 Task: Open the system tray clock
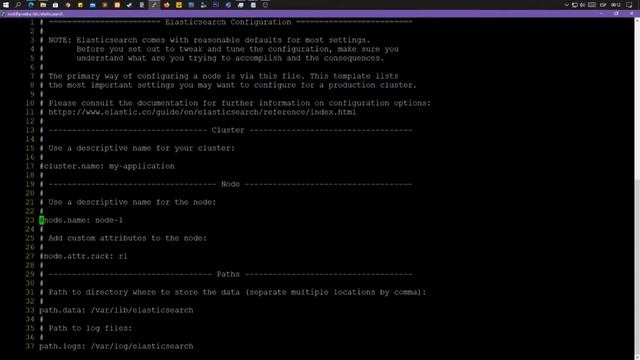point(616,5)
